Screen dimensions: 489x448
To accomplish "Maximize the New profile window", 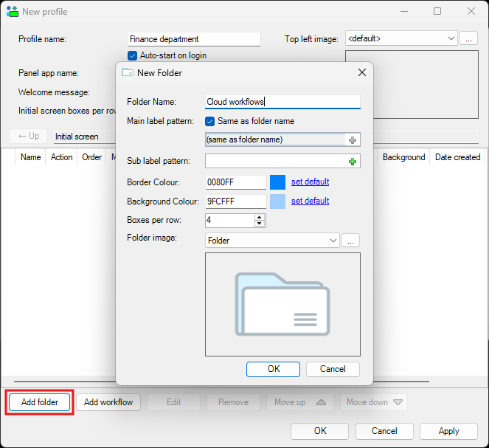I will coord(437,12).
